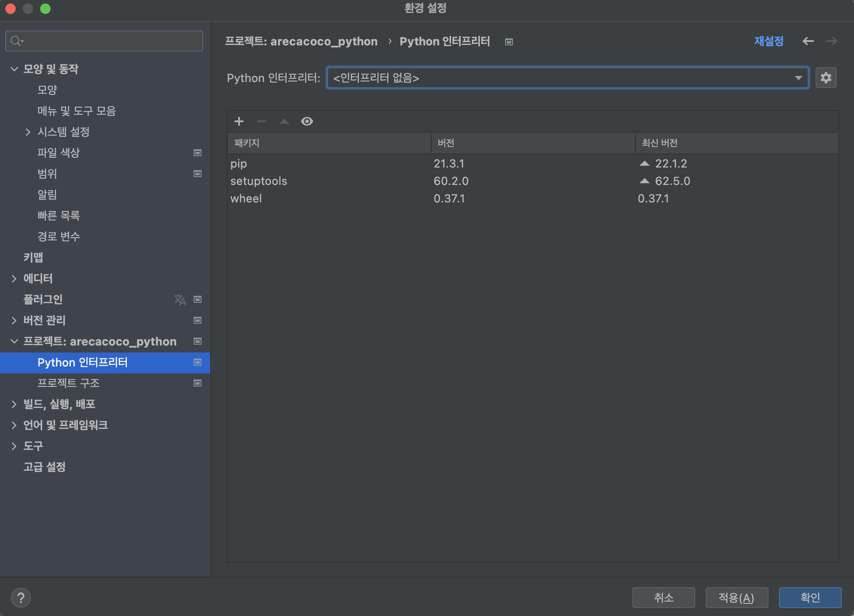The image size is (854, 616).
Task: Collapse the 프로젝트: arecacoco_python section
Action: click(14, 341)
